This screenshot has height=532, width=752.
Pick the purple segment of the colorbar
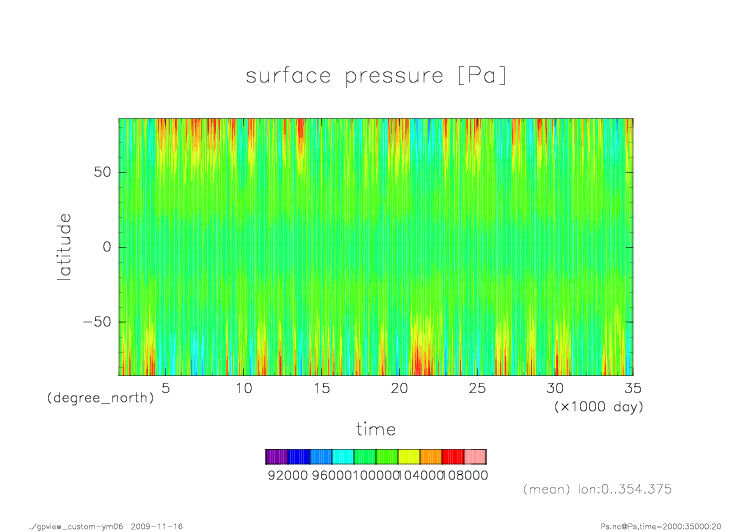(x=276, y=456)
